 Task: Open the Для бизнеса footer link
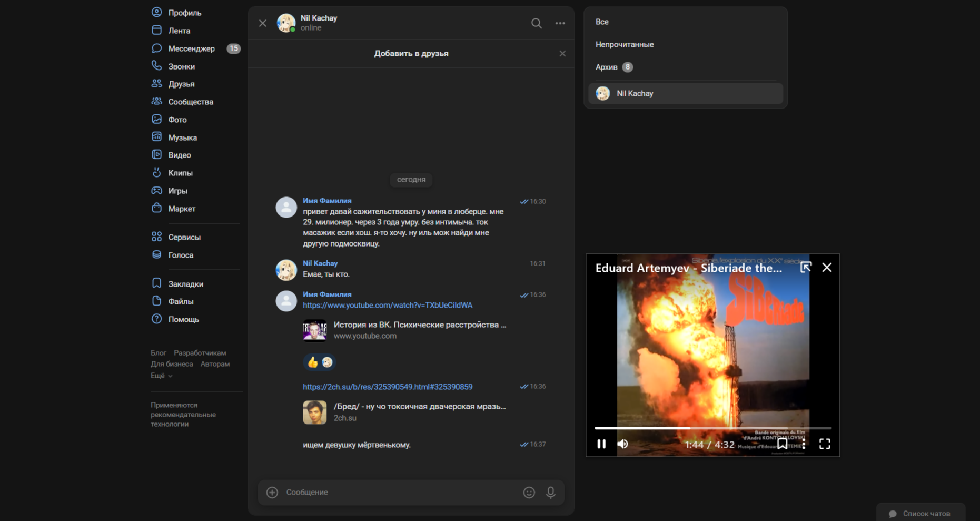point(172,364)
